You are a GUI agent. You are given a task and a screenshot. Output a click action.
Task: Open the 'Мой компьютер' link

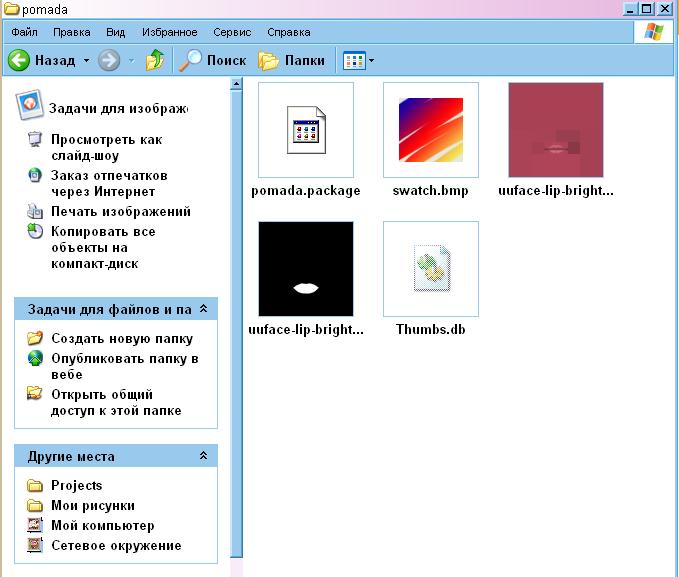[103, 525]
